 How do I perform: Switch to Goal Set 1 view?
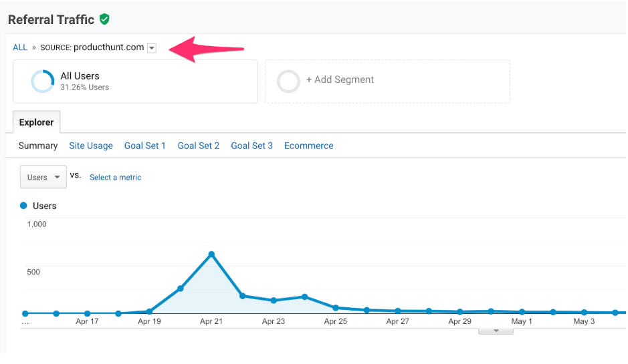145,146
